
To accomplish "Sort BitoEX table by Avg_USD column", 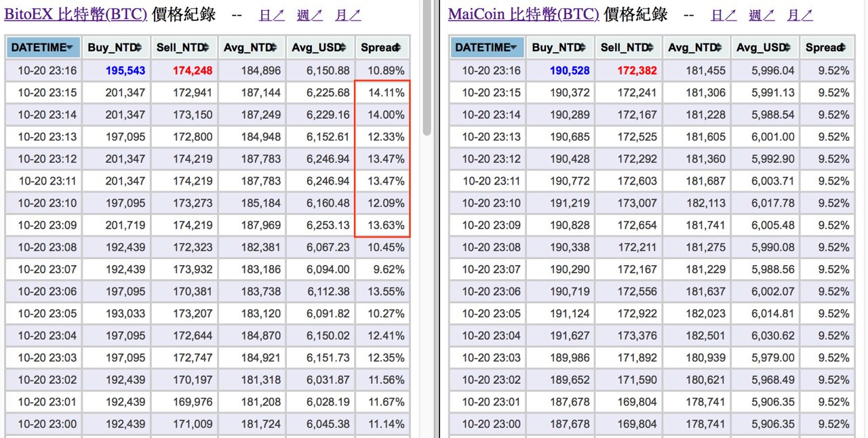I will (320, 47).
